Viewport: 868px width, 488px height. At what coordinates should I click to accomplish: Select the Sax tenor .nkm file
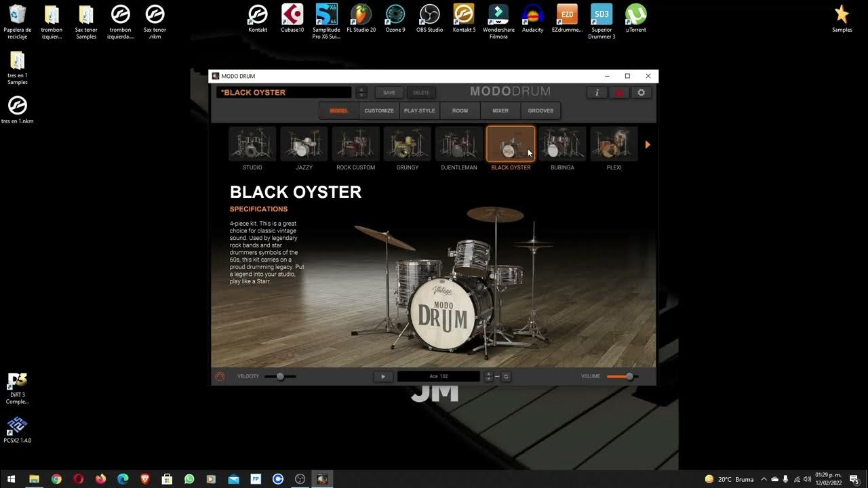point(155,22)
